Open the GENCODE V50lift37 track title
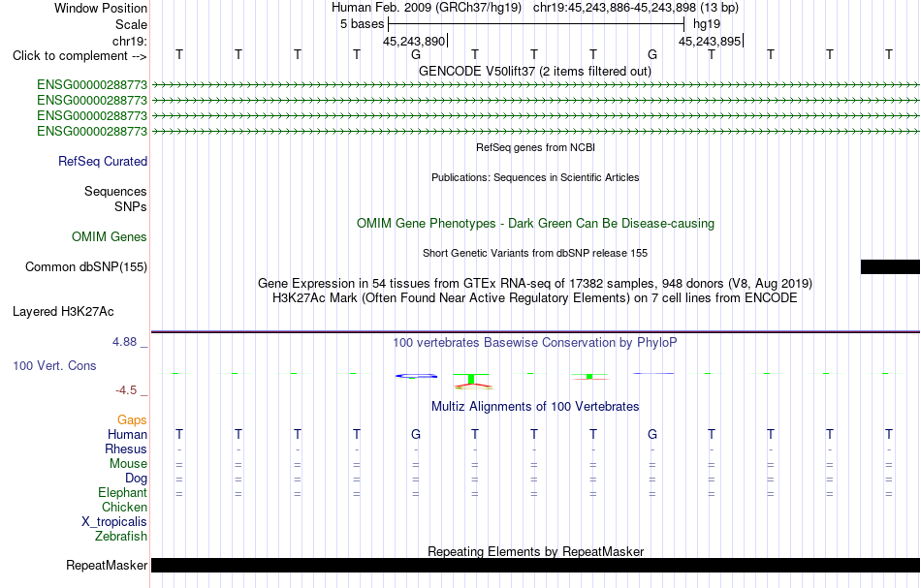 pos(534,71)
